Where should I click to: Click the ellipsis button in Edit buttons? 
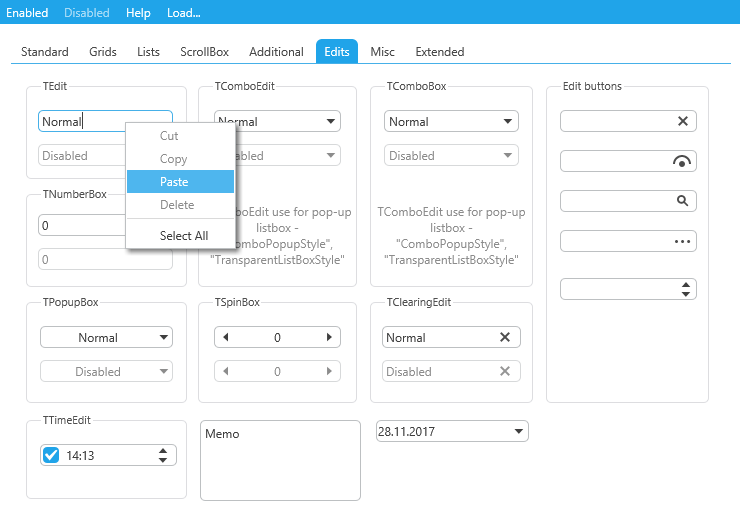682,242
